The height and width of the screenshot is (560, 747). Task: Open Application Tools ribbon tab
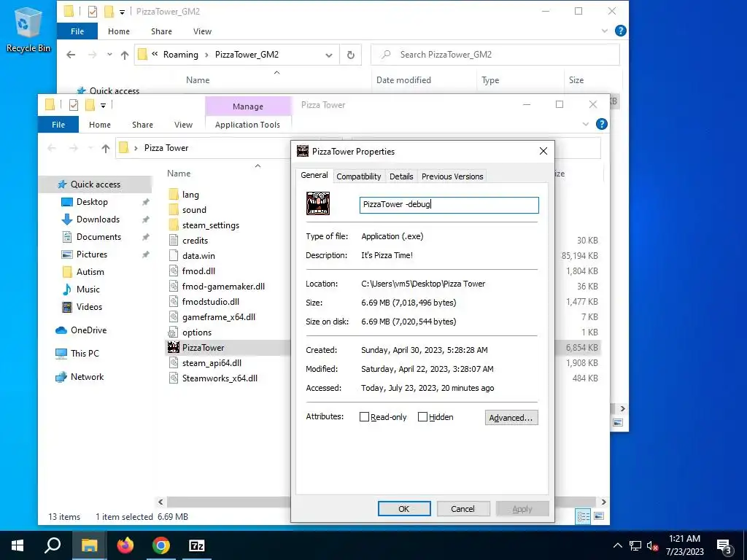tap(247, 124)
